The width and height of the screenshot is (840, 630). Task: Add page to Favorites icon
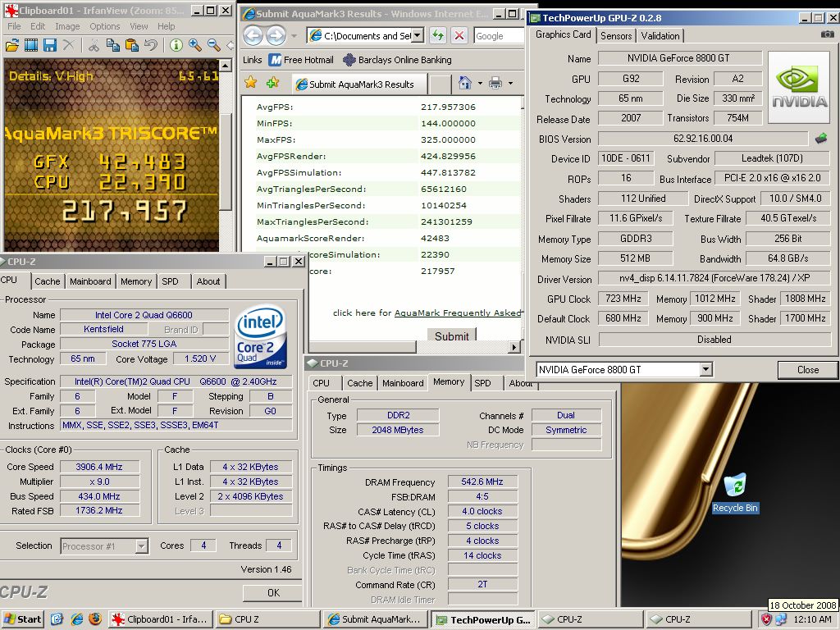click(x=272, y=83)
